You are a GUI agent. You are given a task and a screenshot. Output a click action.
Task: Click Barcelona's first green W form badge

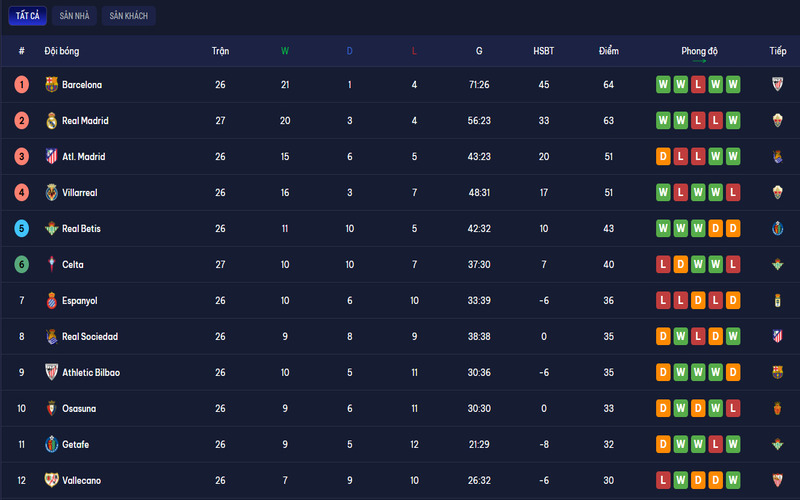tap(663, 85)
